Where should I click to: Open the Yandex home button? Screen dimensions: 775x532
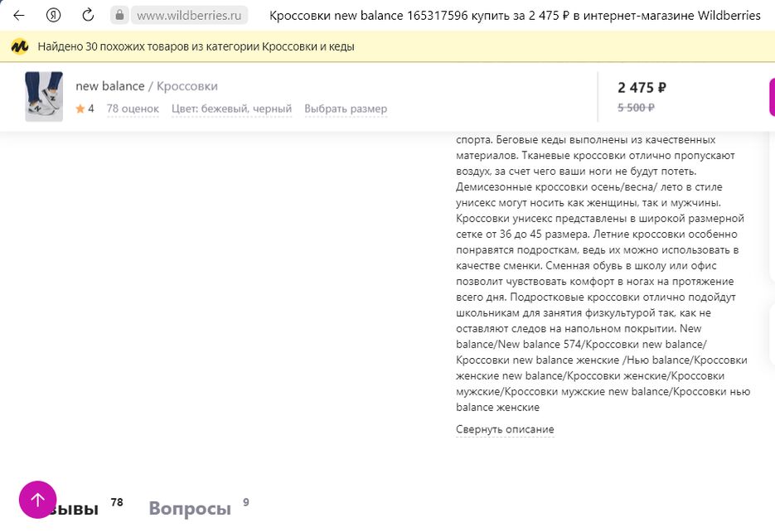click(x=54, y=15)
